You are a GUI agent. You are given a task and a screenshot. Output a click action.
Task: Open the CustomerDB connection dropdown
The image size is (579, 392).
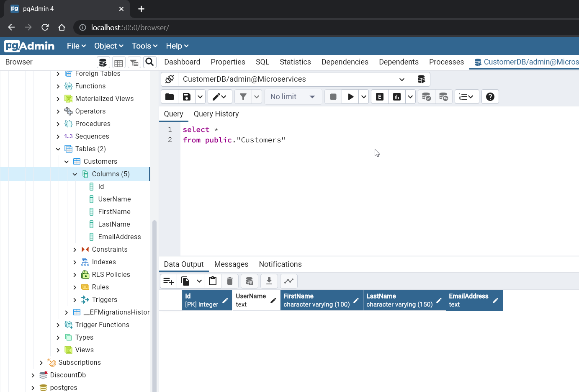click(x=295, y=79)
